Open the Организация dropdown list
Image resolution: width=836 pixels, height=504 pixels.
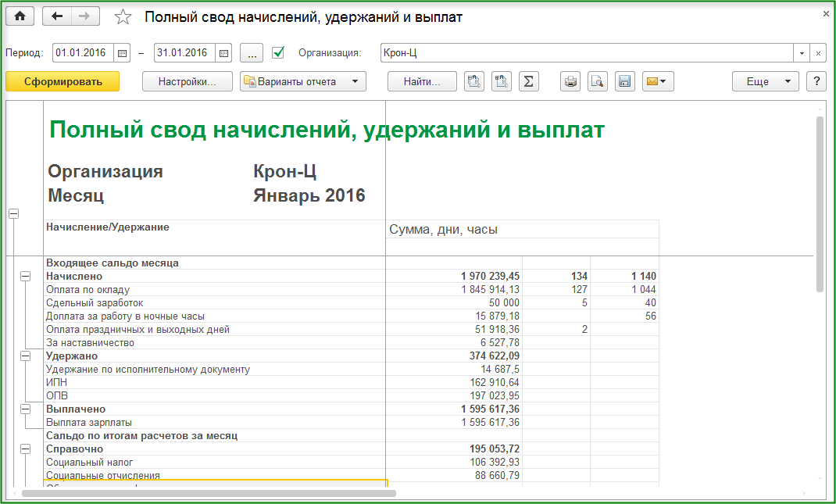[802, 53]
